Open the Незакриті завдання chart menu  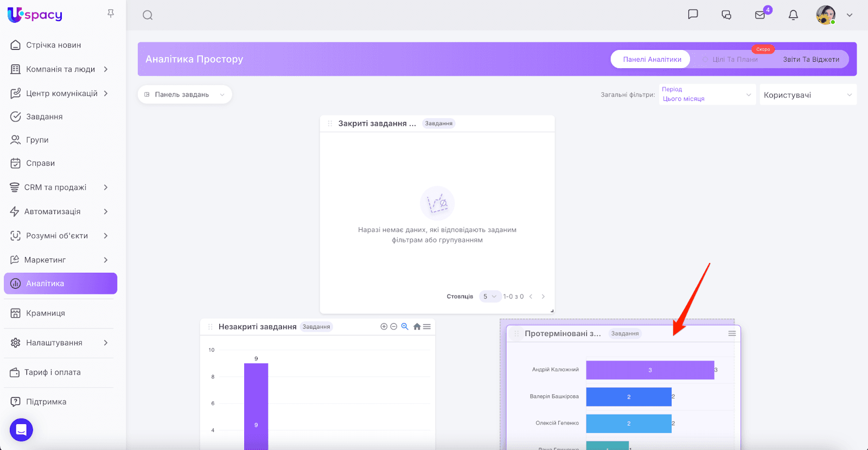(427, 326)
